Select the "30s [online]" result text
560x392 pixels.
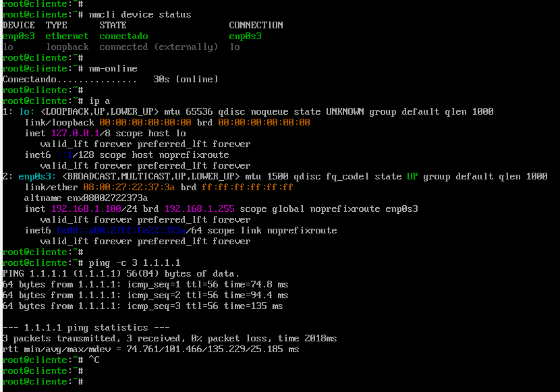tap(186, 79)
